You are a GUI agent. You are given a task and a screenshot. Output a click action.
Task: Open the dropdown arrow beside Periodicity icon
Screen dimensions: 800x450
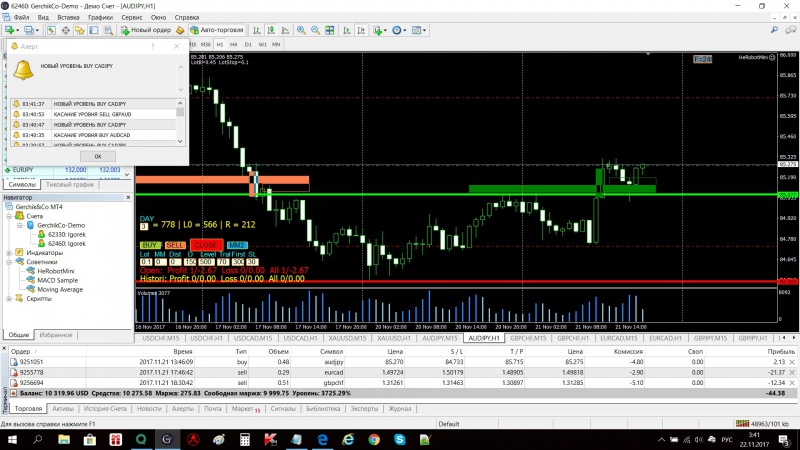tap(405, 30)
